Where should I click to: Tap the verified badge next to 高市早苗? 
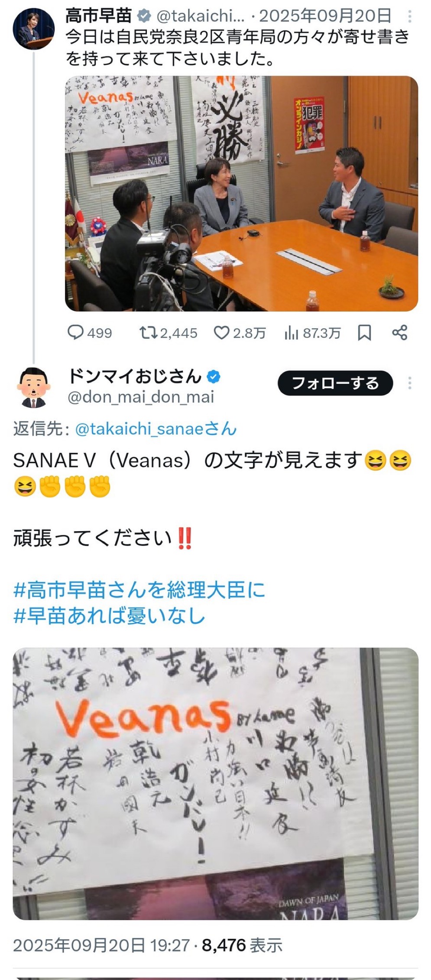click(x=144, y=16)
